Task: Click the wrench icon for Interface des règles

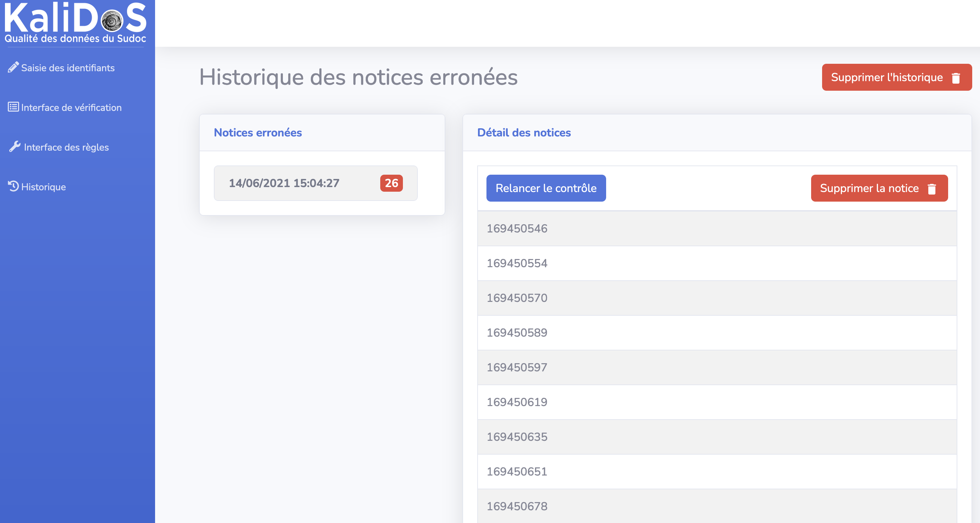Action: tap(15, 147)
